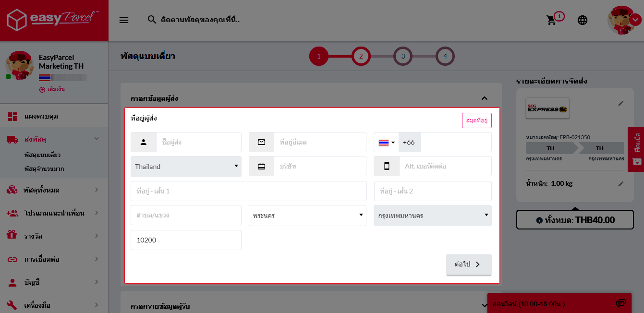Viewport: 644px width, 313px height.
Task: Click the add-friend referral icon
Action: pos(12,213)
